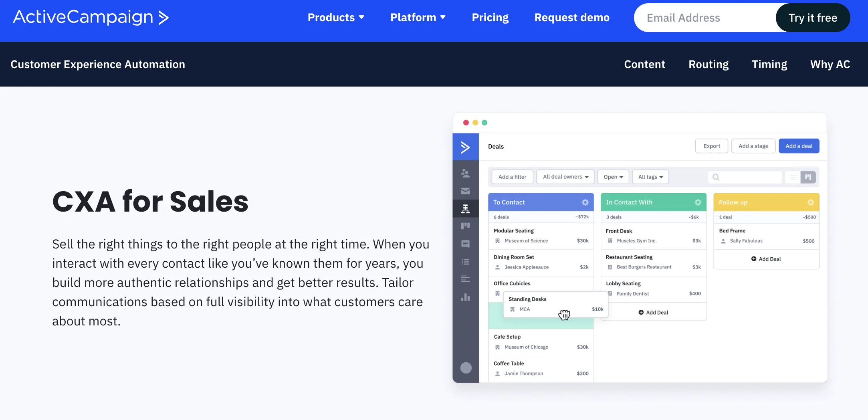This screenshot has height=420, width=868.
Task: Open To Contact stage settings gear
Action: (x=585, y=202)
